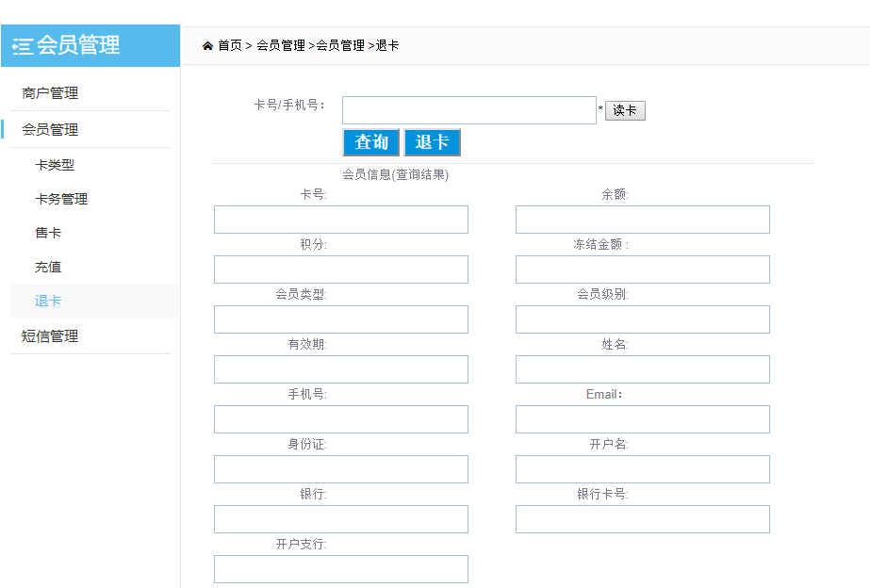Focus the 银行卡号 input field
The height and width of the screenshot is (588, 870).
[642, 519]
